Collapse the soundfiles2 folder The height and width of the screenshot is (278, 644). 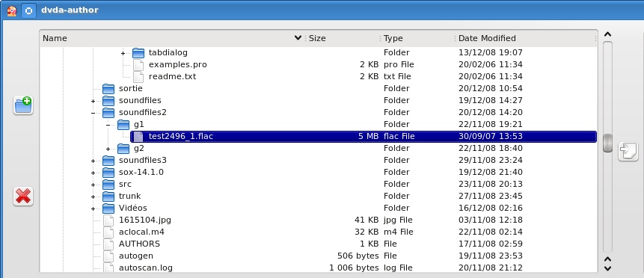pos(93,113)
